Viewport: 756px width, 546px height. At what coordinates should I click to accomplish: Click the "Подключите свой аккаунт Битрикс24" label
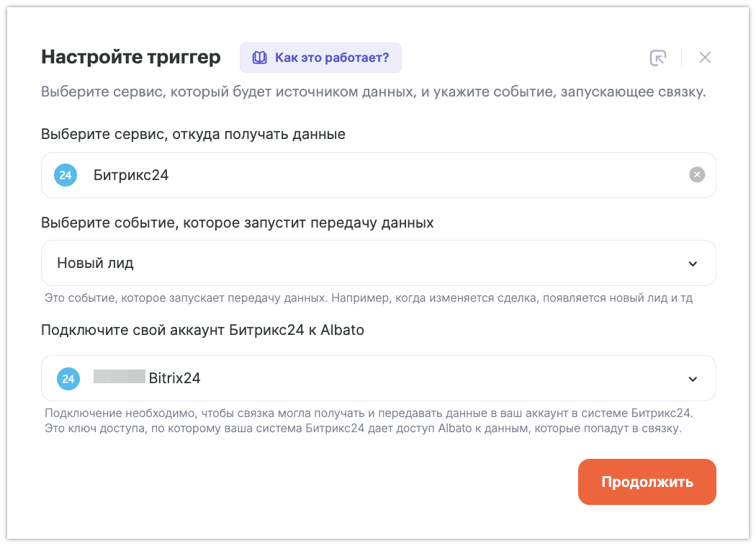[202, 331]
